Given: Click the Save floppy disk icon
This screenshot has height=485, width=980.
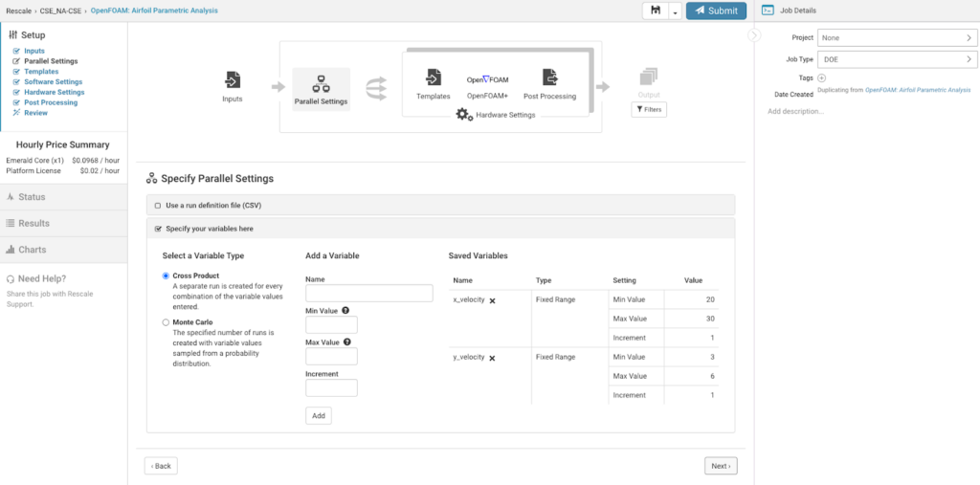Looking at the screenshot, I should point(656,11).
